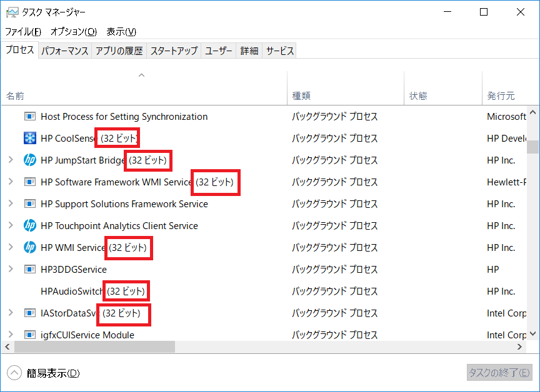Viewport: 540px width, 392px height.
Task: Click the Task Manager title bar icon
Action: [x=12, y=12]
